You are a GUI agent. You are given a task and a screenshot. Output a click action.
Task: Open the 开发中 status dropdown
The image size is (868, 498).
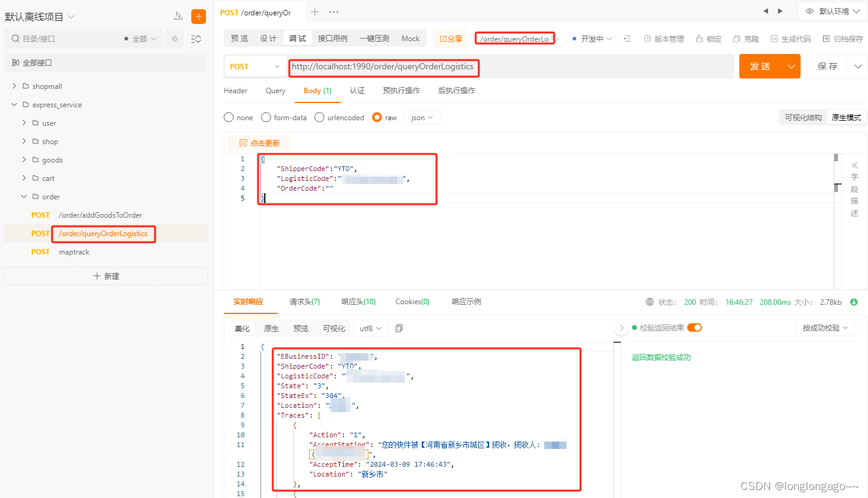(x=592, y=39)
